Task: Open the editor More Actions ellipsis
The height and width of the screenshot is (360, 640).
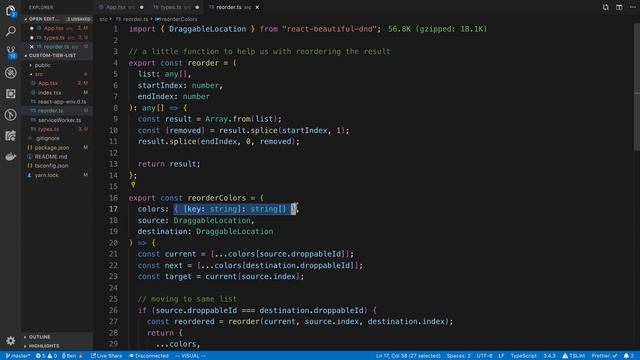Action: coord(633,7)
